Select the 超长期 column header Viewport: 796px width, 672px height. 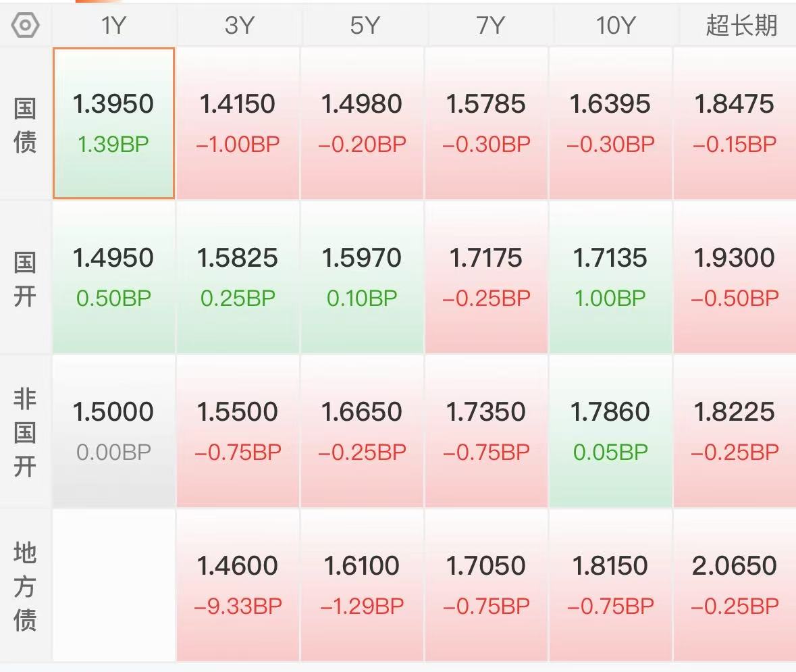point(741,26)
